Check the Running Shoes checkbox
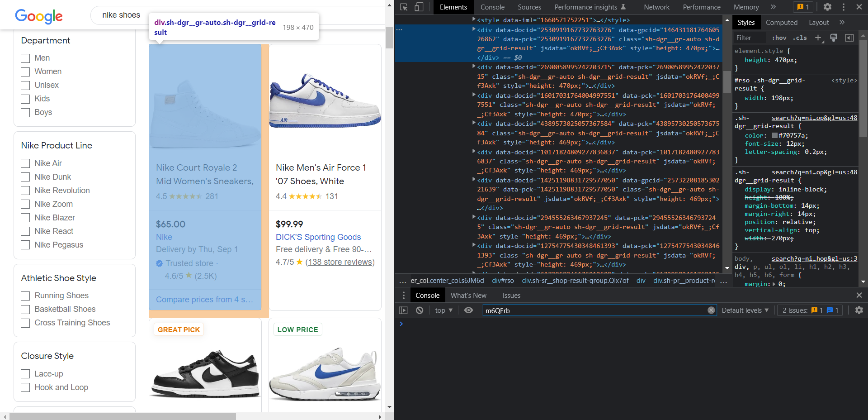 [x=25, y=296]
